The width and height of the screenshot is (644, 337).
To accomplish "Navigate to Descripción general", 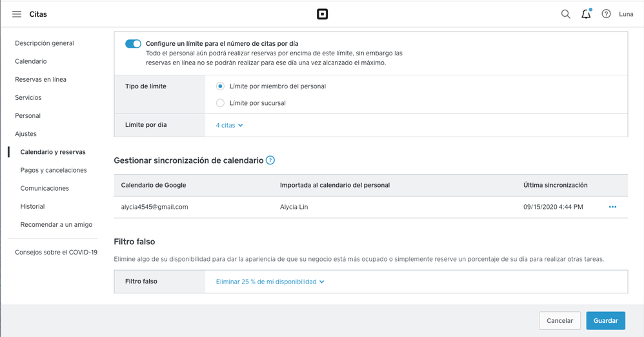I will tap(45, 43).
